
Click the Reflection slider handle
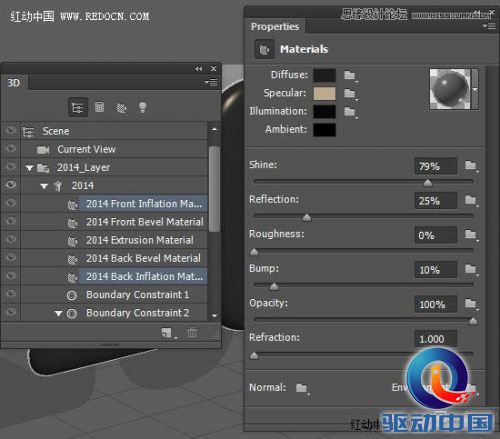click(x=307, y=218)
